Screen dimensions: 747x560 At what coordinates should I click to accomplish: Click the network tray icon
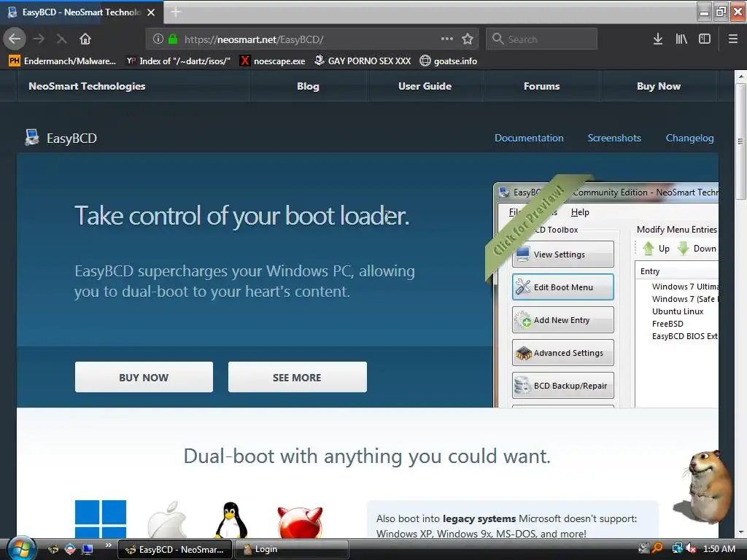[x=677, y=548]
